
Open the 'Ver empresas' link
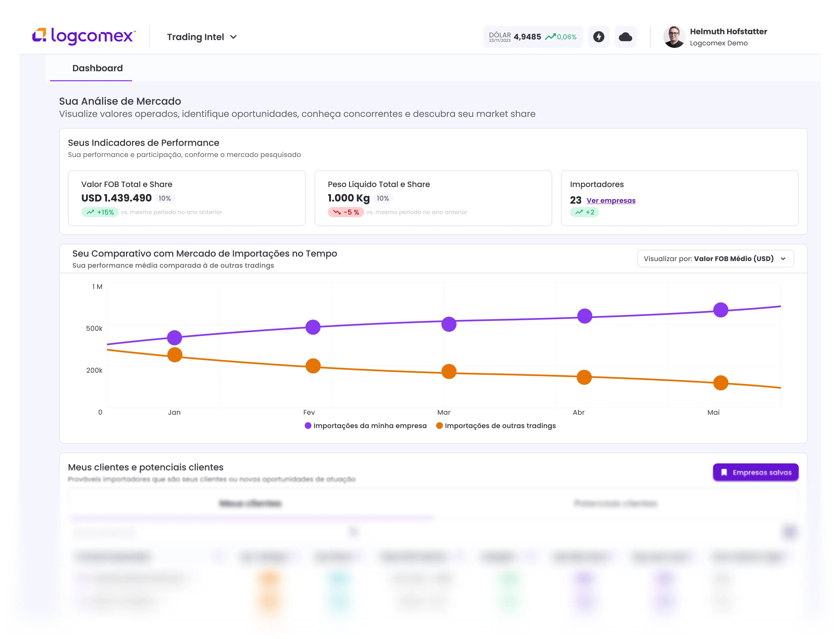(x=611, y=200)
